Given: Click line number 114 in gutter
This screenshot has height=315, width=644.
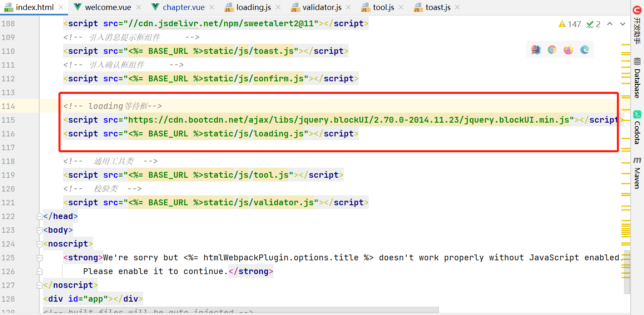Looking at the screenshot, I should [x=8, y=106].
